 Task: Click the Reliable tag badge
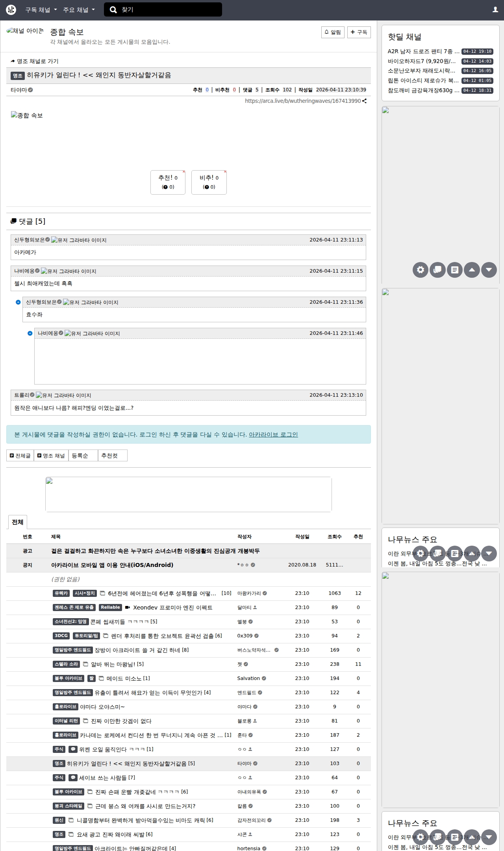pyautogui.click(x=110, y=608)
